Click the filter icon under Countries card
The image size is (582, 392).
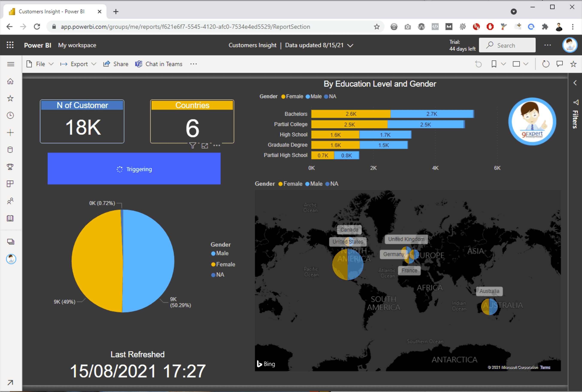click(x=192, y=146)
